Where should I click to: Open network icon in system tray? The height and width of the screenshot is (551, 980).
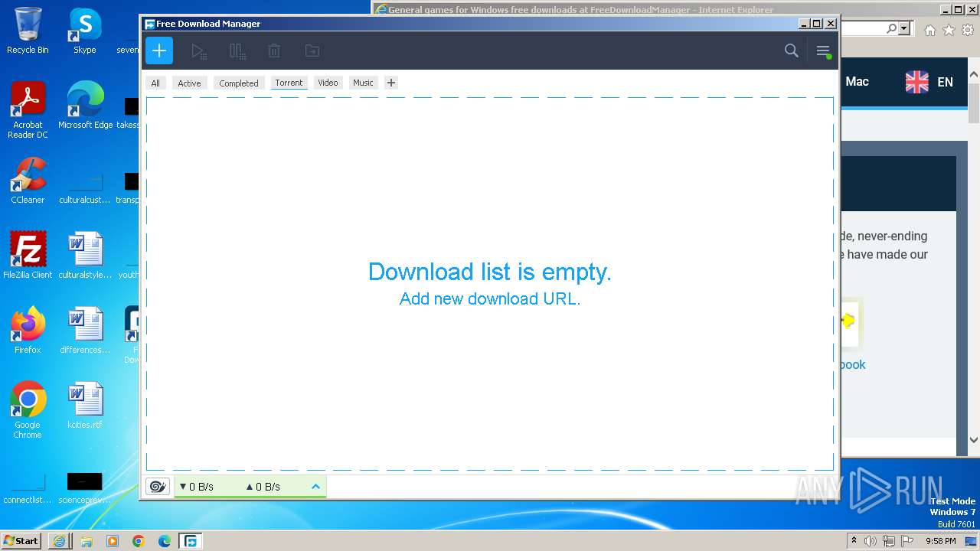(888, 541)
